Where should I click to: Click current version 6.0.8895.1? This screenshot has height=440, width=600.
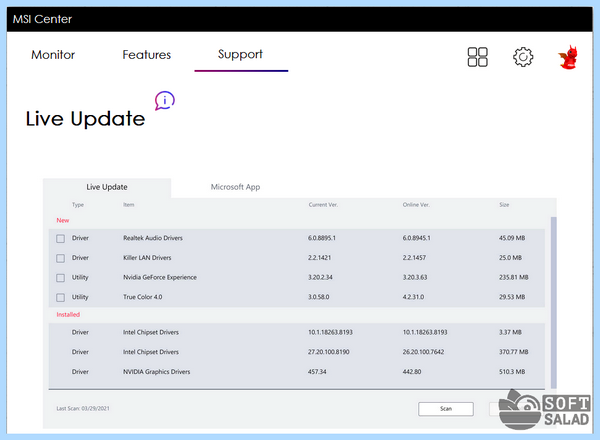(x=322, y=238)
